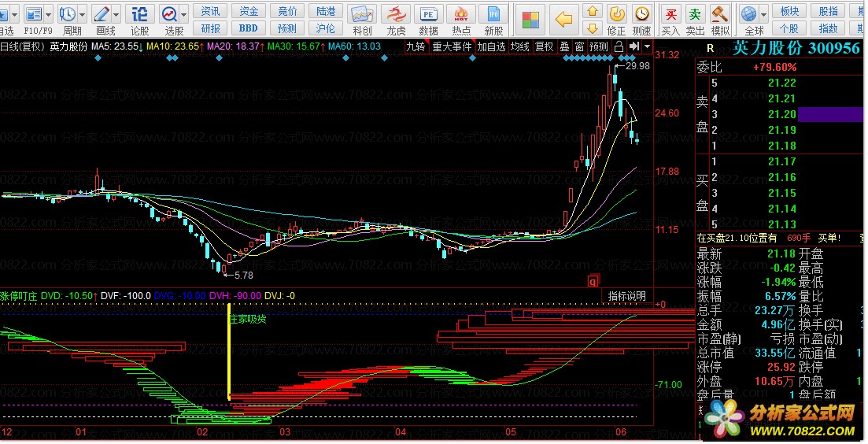Open the F10/F9 company info icon
This screenshot has height=444, width=868.
[34, 14]
